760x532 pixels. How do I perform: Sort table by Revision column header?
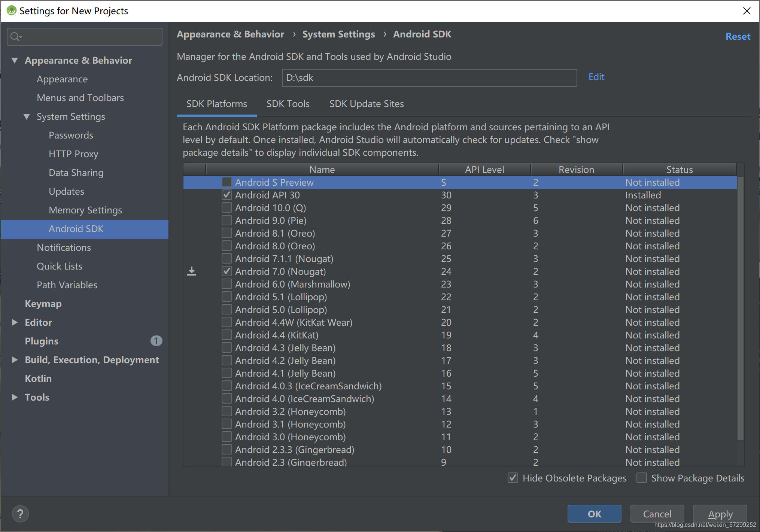point(577,170)
